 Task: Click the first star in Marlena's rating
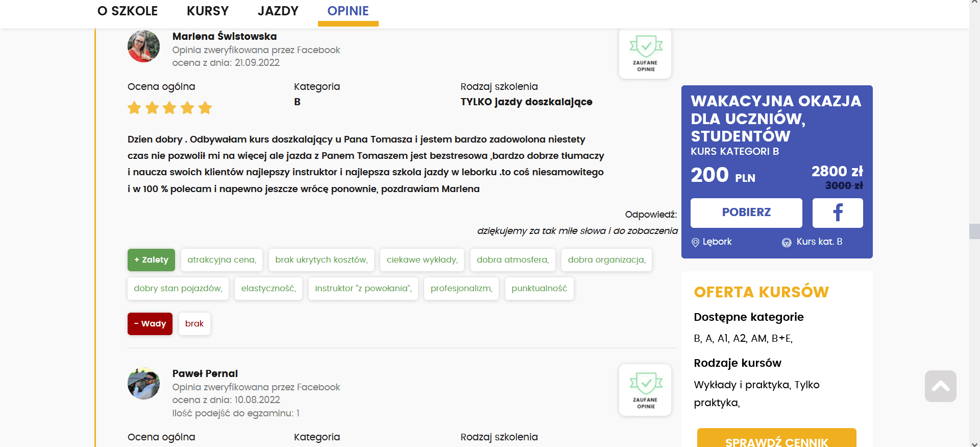coord(134,108)
